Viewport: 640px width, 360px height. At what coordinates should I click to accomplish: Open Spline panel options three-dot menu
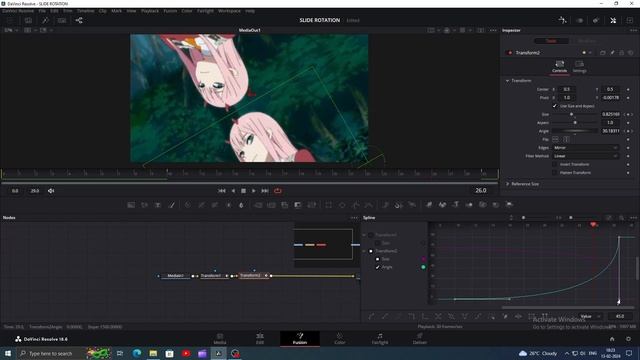[633, 218]
